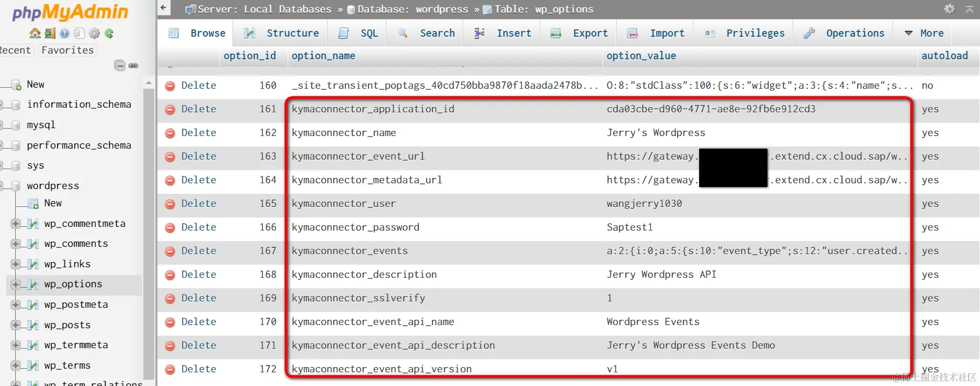Image resolution: width=980 pixels, height=386 pixels.
Task: Switch to the Browse tab
Action: point(197,33)
